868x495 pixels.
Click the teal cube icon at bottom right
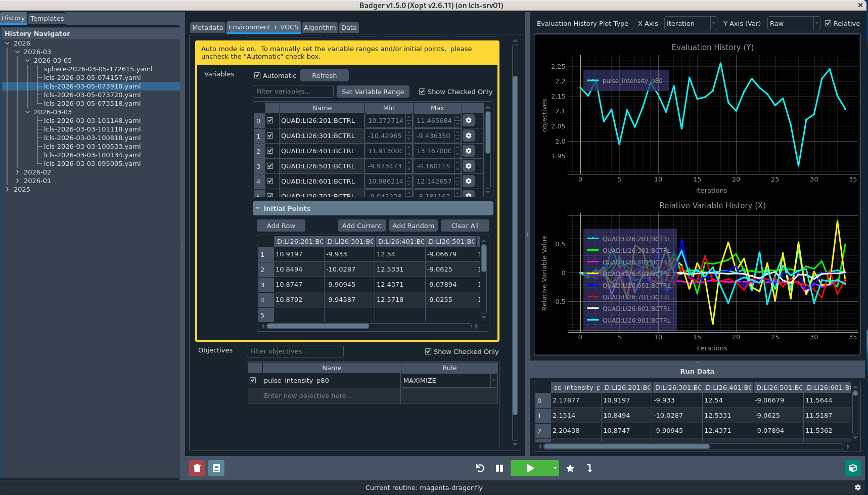pos(853,468)
